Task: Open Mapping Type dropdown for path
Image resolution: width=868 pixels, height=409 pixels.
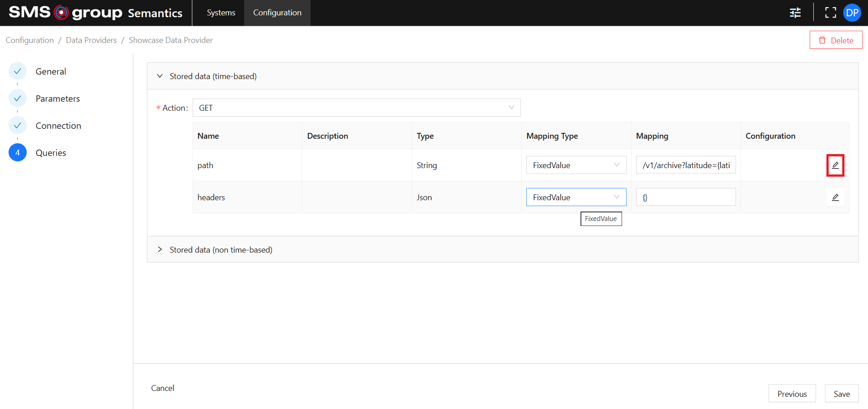Action: click(576, 165)
